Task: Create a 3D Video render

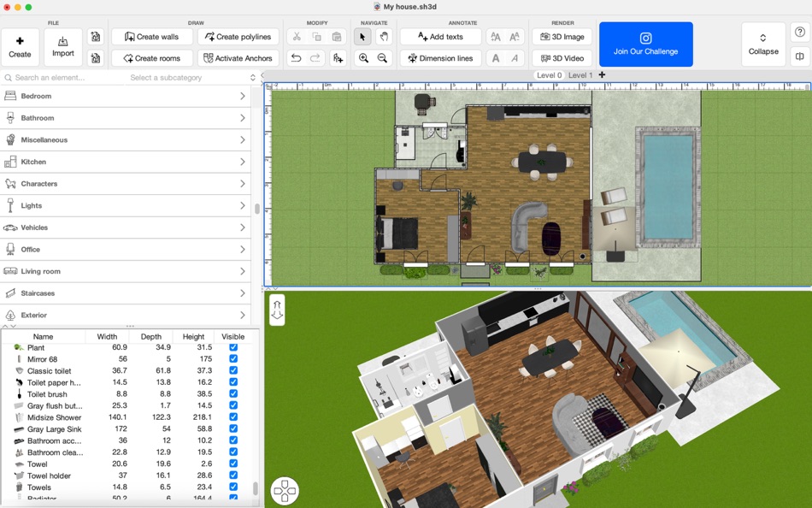Action: (562, 58)
